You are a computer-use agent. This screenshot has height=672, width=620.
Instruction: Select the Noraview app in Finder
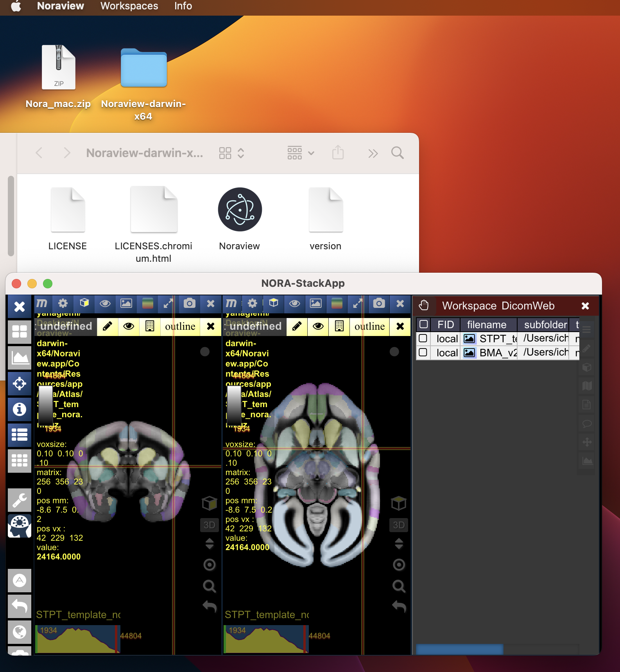[x=240, y=219]
